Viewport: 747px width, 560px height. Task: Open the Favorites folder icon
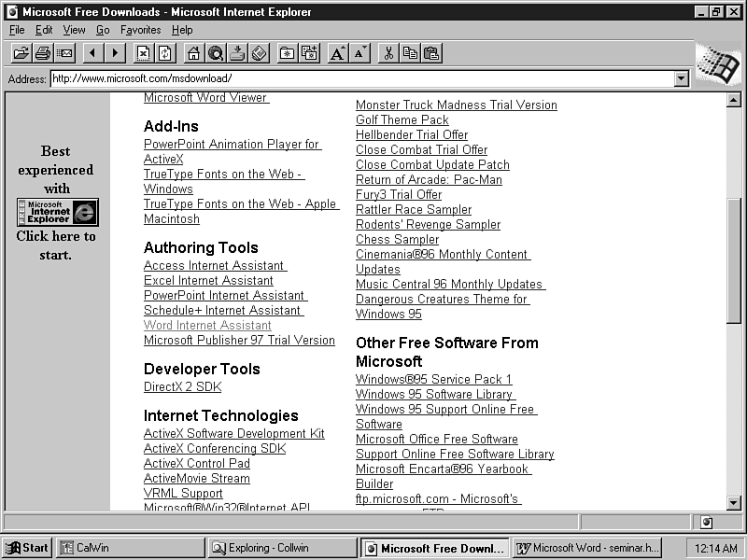click(x=288, y=53)
